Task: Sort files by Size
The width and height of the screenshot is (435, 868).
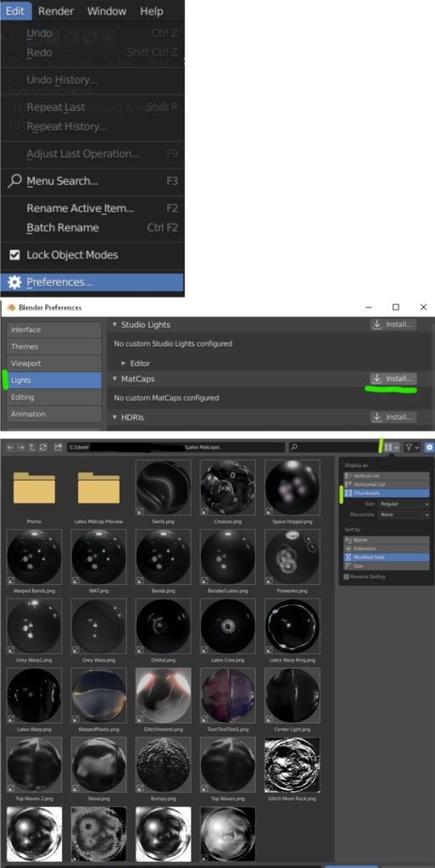Action: (387, 566)
